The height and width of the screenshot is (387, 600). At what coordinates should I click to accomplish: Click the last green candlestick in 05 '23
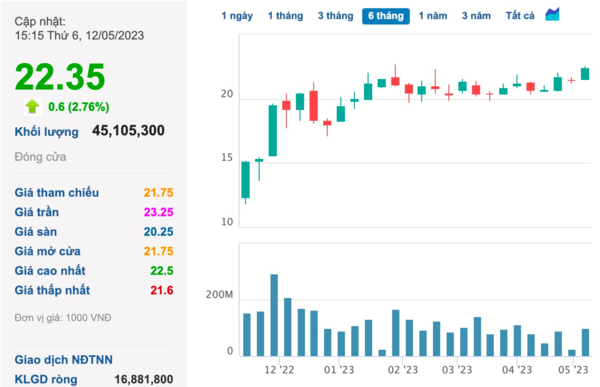585,73
